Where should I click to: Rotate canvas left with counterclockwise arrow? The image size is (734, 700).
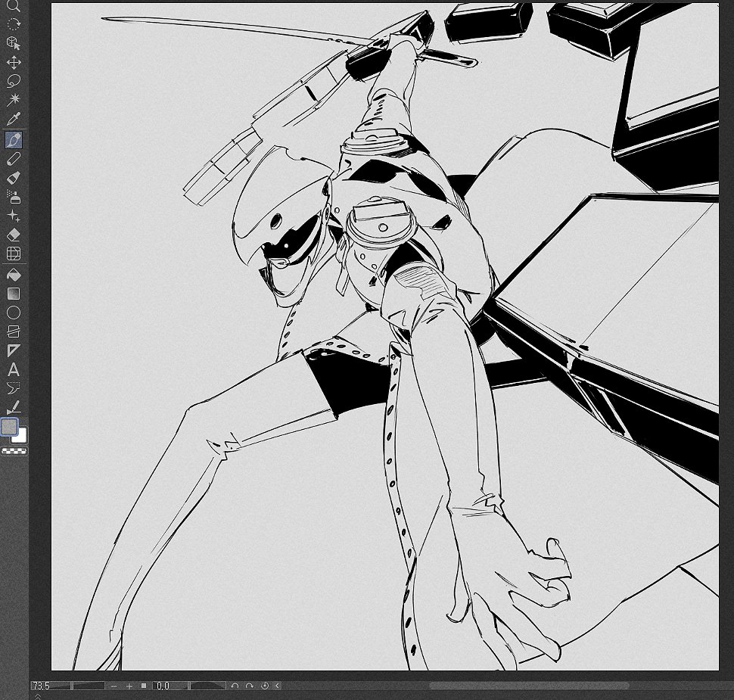[235, 686]
